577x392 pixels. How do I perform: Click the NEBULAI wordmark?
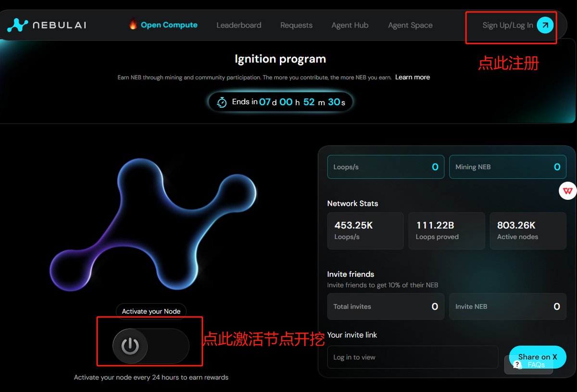coord(60,25)
